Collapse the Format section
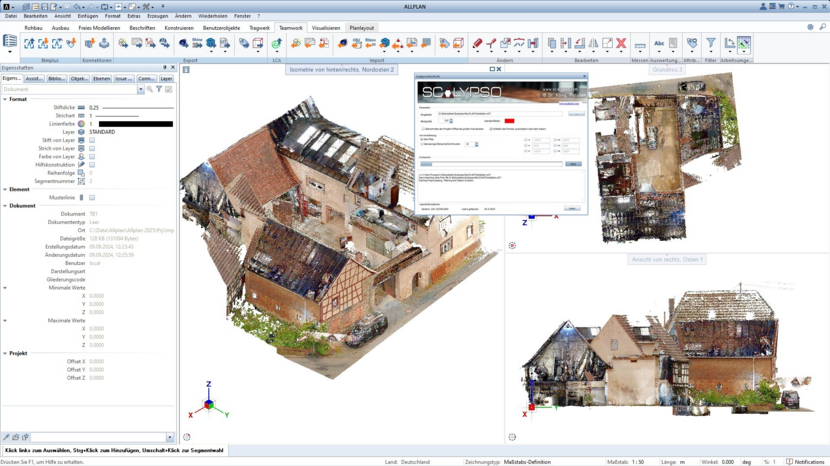830x466 pixels. click(5, 99)
